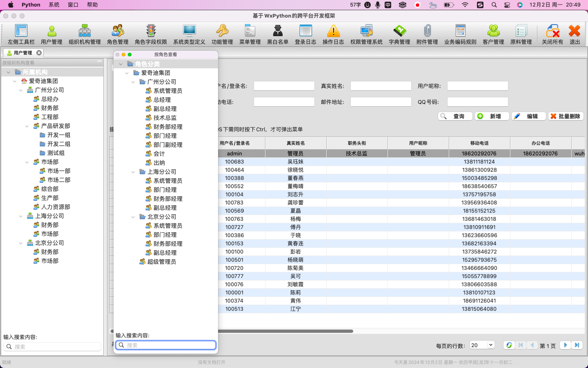Open the 每页的行数 dropdown

(x=482, y=345)
